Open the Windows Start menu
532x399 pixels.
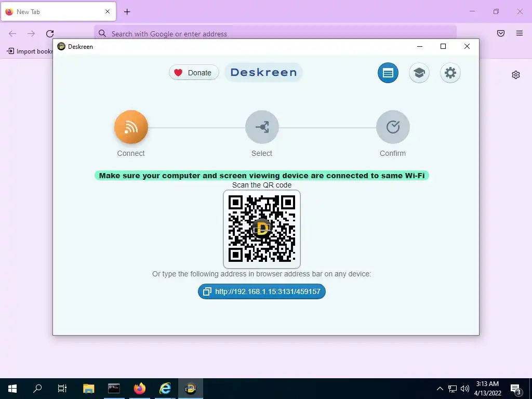(x=12, y=389)
